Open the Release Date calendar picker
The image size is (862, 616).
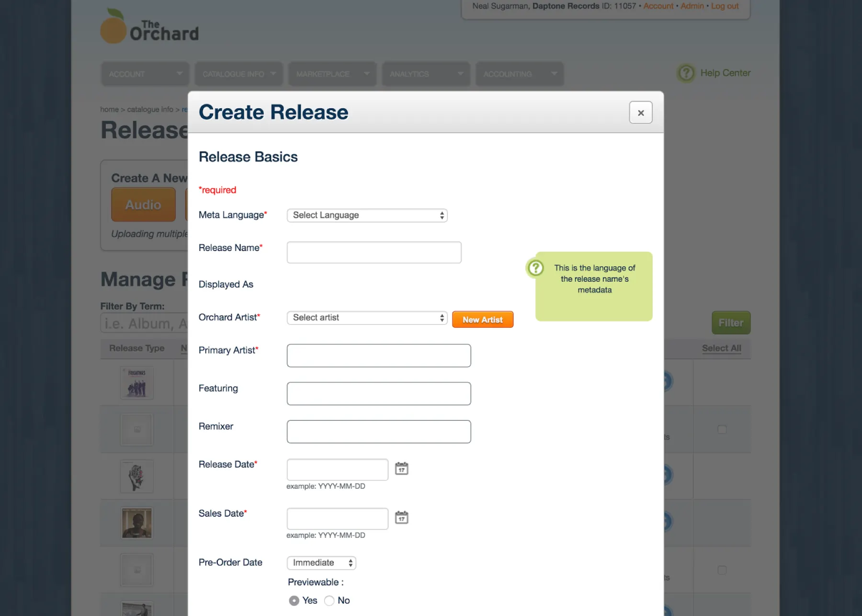(x=401, y=468)
